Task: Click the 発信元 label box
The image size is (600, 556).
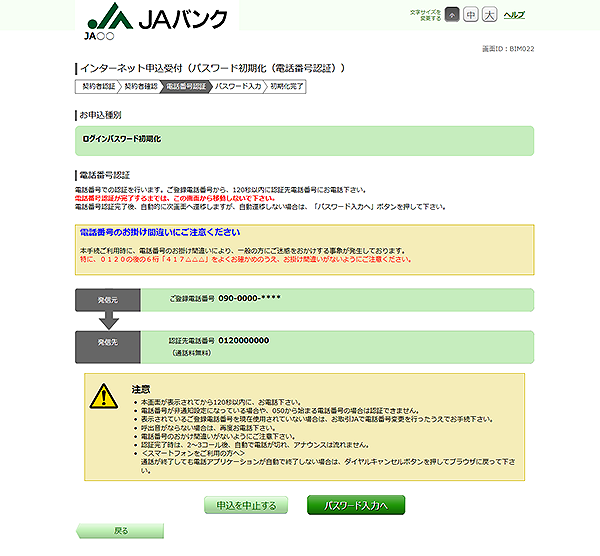Action: (x=108, y=300)
